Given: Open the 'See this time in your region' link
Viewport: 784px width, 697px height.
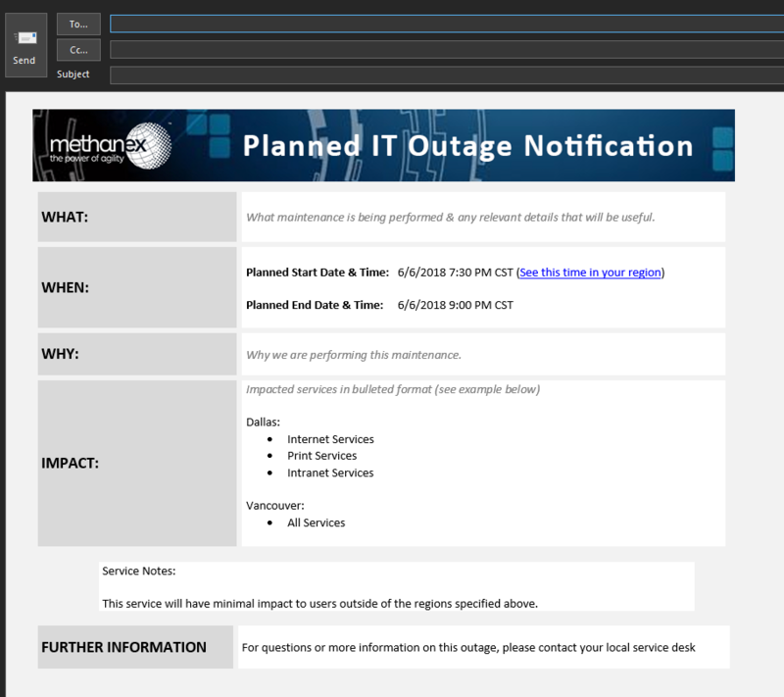Looking at the screenshot, I should 590,273.
